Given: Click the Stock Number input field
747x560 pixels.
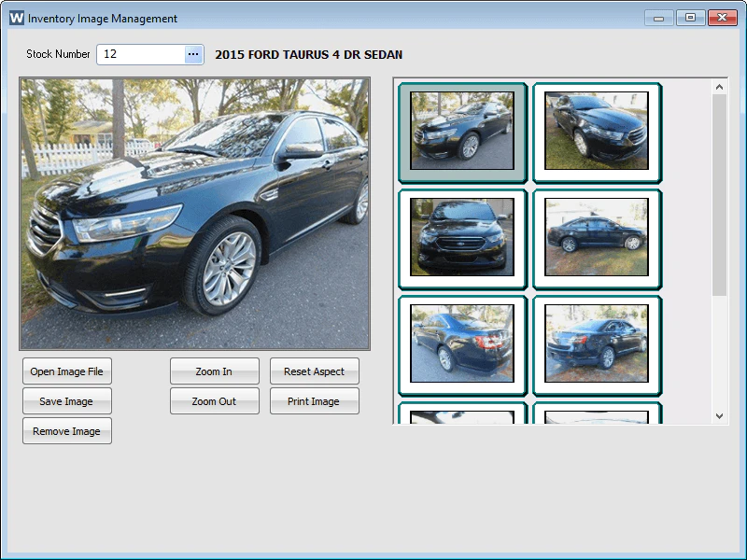Looking at the screenshot, I should coord(141,54).
